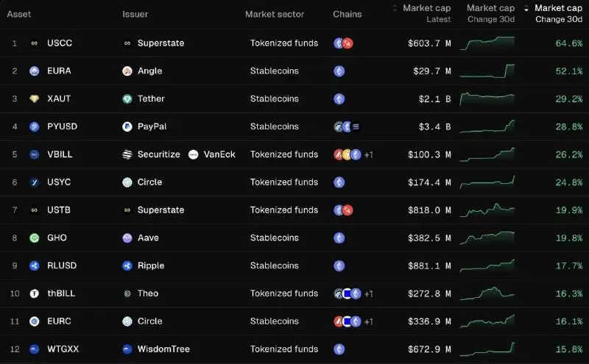Click the USCC asset icon
Screen dimensions: 589x364
click(x=34, y=43)
